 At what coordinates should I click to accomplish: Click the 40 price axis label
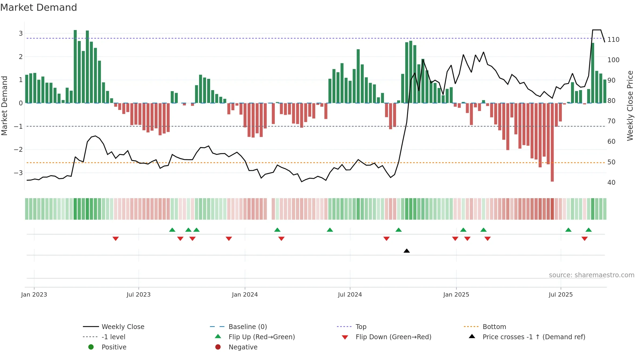point(612,183)
